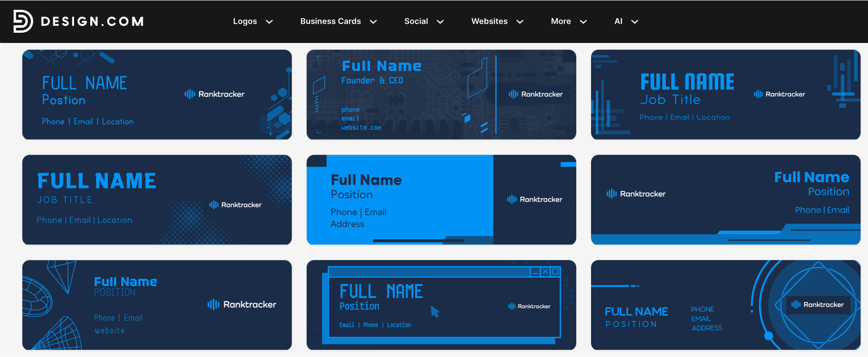Select the halftone-dot card with 'JOB TITLE'
868x357 pixels.
click(157, 200)
